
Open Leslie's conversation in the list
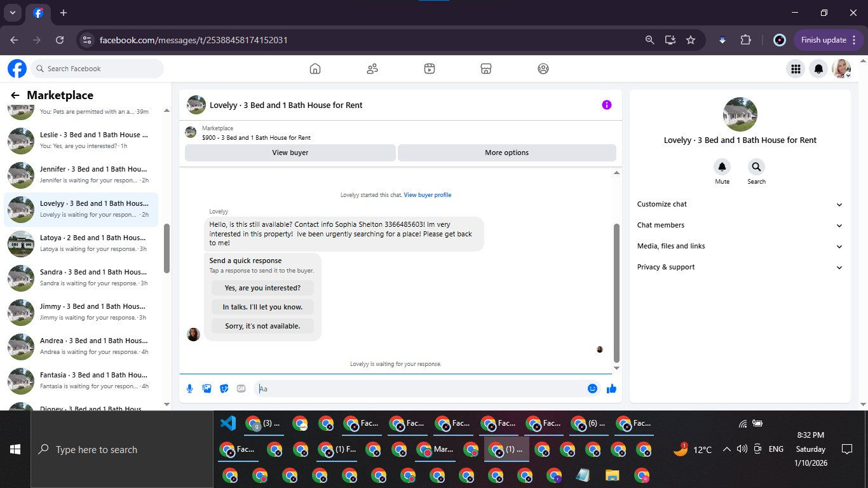[81, 140]
